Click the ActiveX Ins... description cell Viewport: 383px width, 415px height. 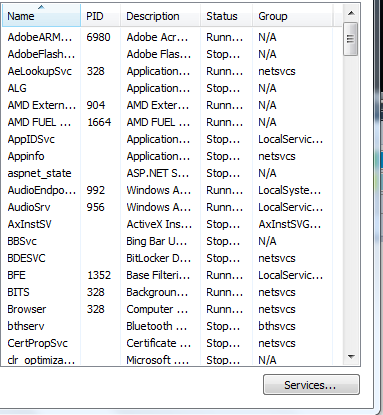click(159, 224)
